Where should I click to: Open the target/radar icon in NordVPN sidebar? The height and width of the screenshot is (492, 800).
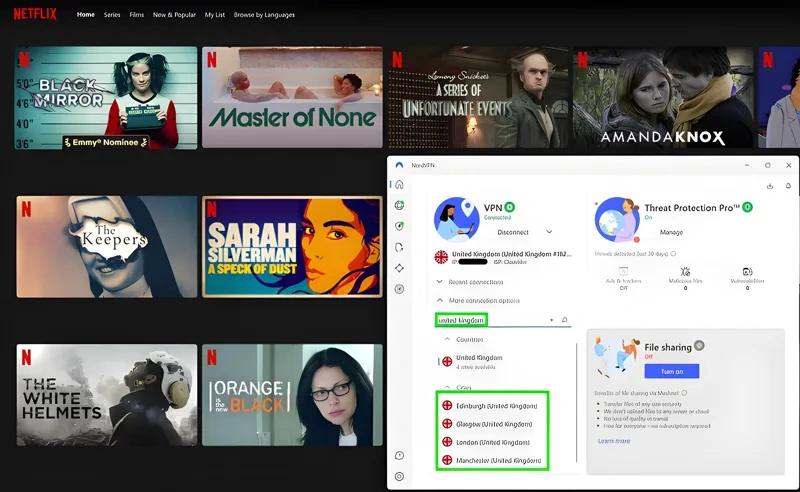pyautogui.click(x=399, y=289)
